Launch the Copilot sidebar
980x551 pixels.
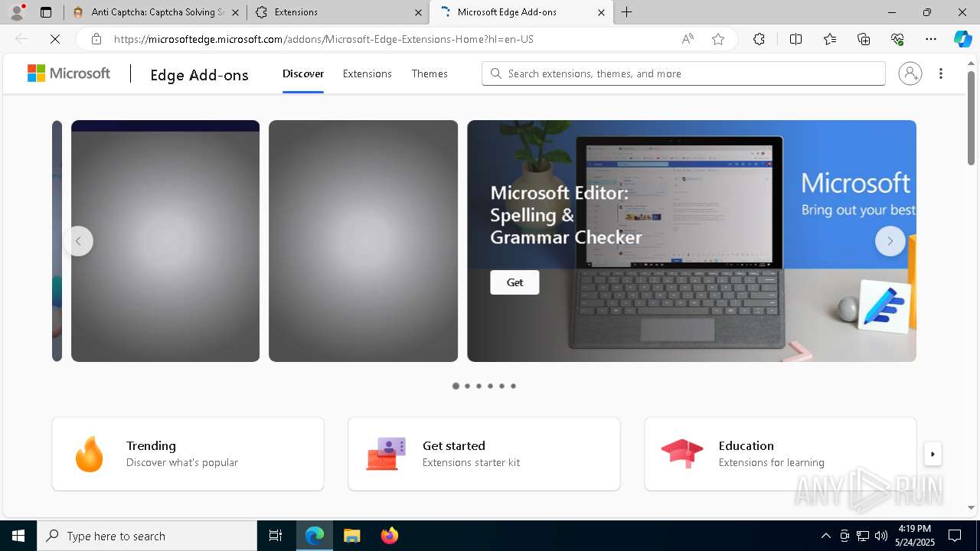click(962, 39)
